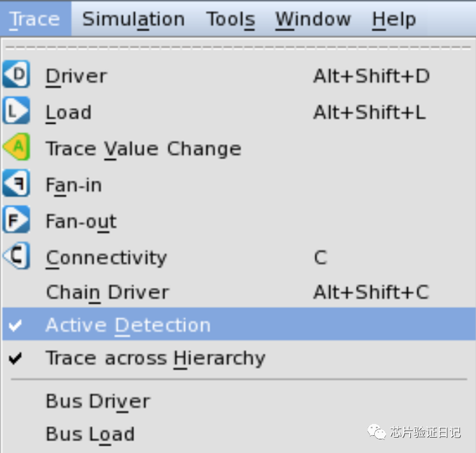Click the Trace Value Change label
The width and height of the screenshot is (476, 453).
(143, 149)
